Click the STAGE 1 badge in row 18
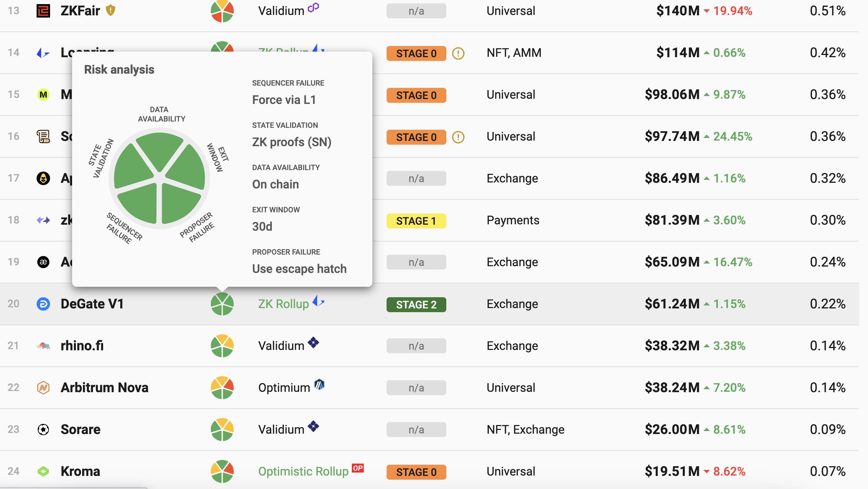This screenshot has width=868, height=489. point(416,221)
